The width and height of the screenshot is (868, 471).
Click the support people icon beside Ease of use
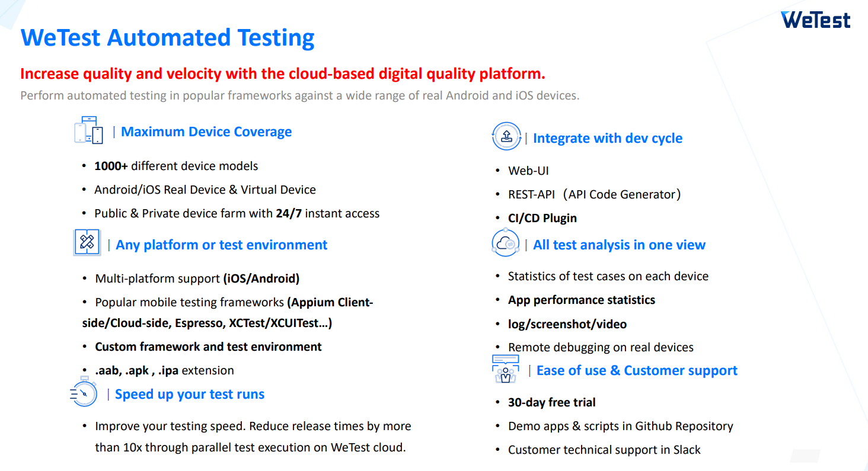coord(505,369)
